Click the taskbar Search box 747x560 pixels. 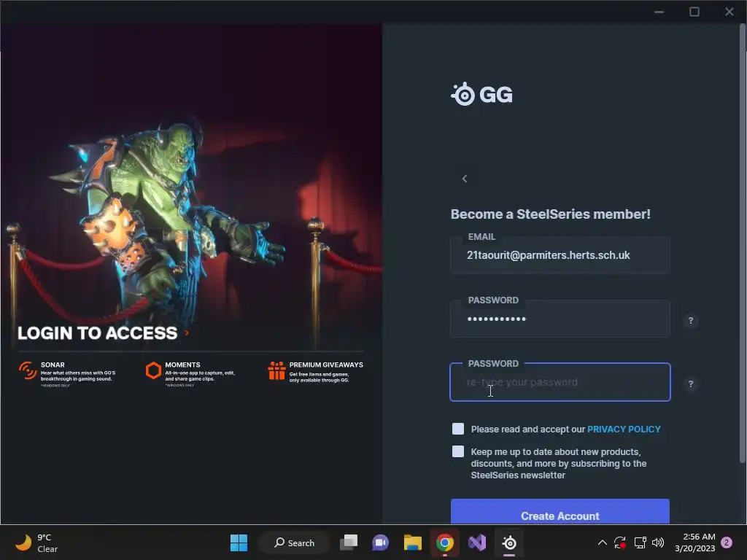pos(294,542)
